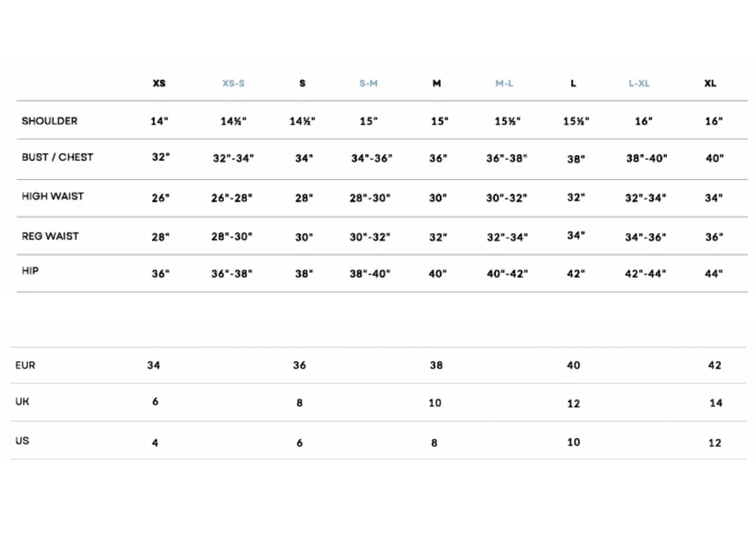This screenshot has height=540, width=756.
Task: Select the UK row label
Action: pyautogui.click(x=23, y=402)
